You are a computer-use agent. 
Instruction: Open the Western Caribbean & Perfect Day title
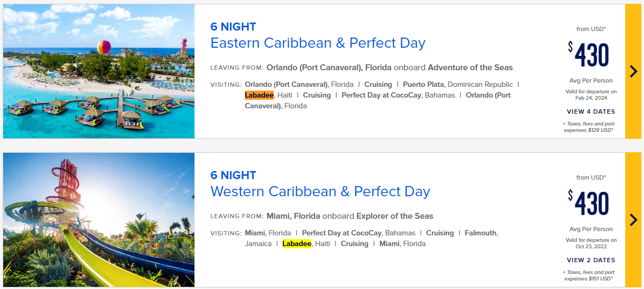(320, 191)
